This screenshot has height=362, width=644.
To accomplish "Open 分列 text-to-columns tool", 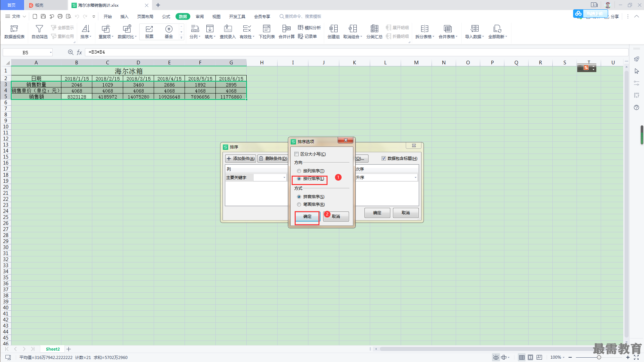I will (195, 32).
